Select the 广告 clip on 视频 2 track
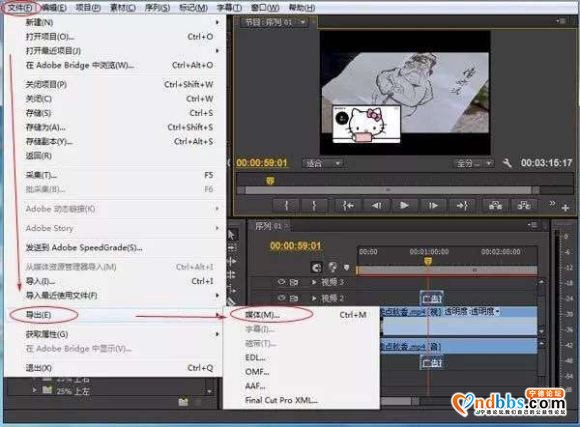The width and height of the screenshot is (580, 427). [431, 299]
